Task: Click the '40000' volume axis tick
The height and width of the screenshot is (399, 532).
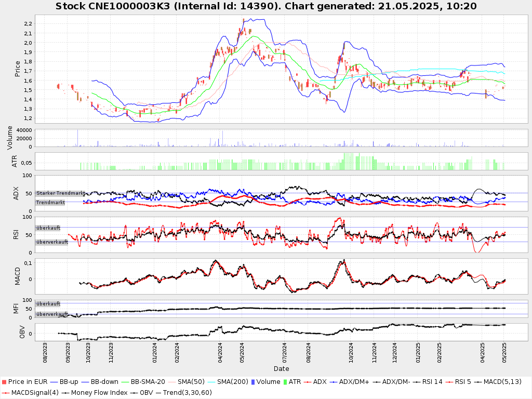Action: (24, 130)
